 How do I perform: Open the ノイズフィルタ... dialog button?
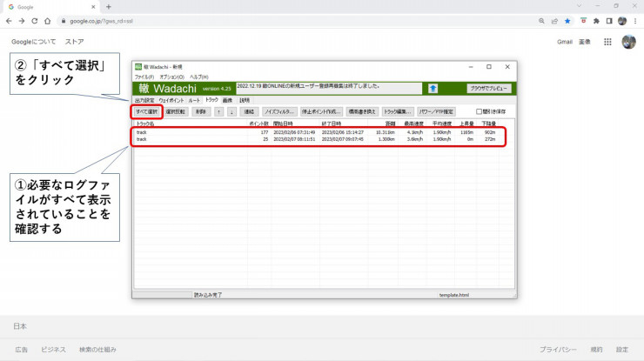click(x=279, y=111)
